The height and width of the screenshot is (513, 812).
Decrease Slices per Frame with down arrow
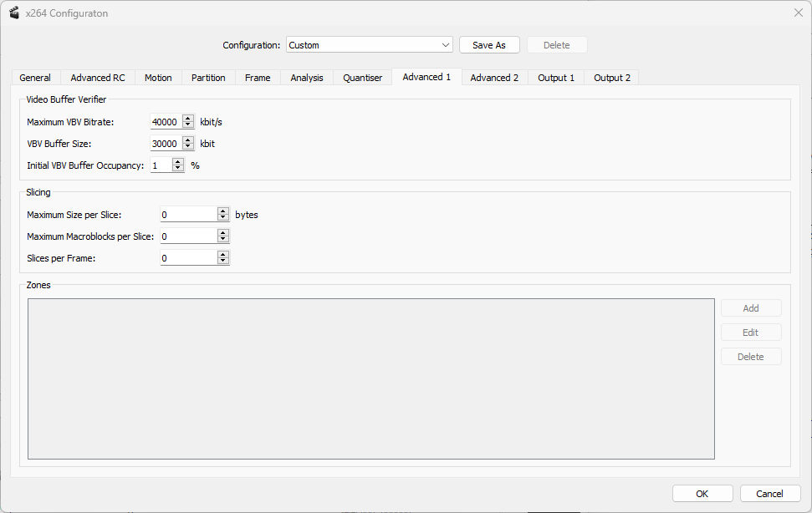pyautogui.click(x=223, y=262)
